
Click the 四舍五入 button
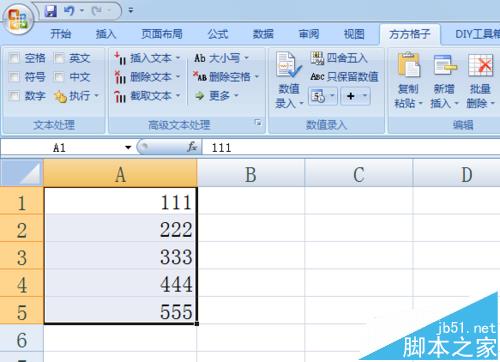[x=339, y=58]
